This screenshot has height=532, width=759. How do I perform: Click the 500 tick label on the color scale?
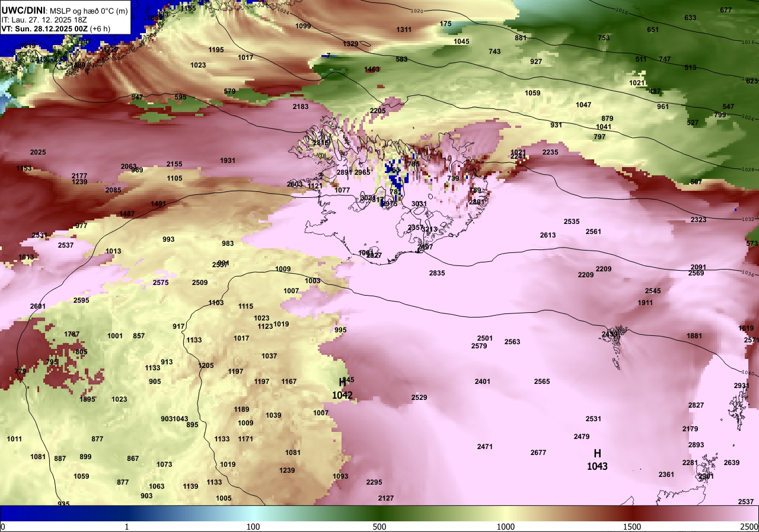click(379, 527)
